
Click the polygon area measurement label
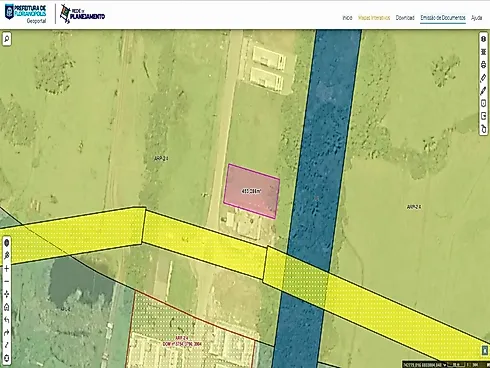coord(251,191)
